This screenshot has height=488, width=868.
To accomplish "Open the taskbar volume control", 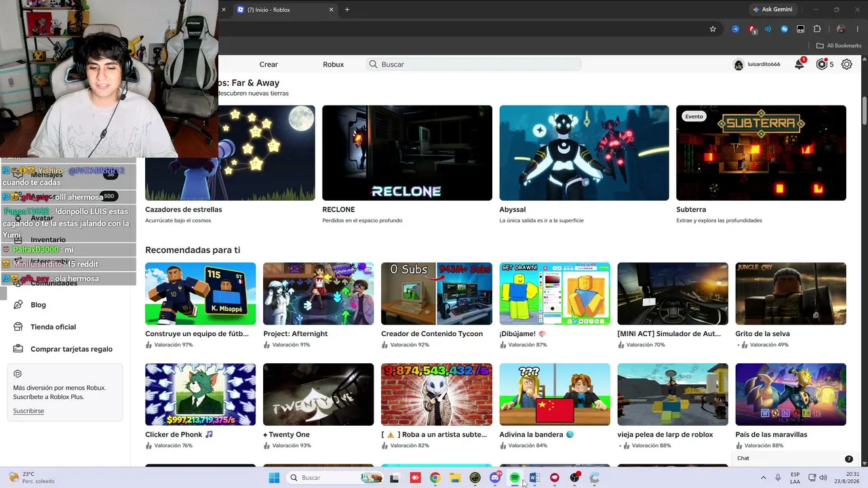I will 823,478.
